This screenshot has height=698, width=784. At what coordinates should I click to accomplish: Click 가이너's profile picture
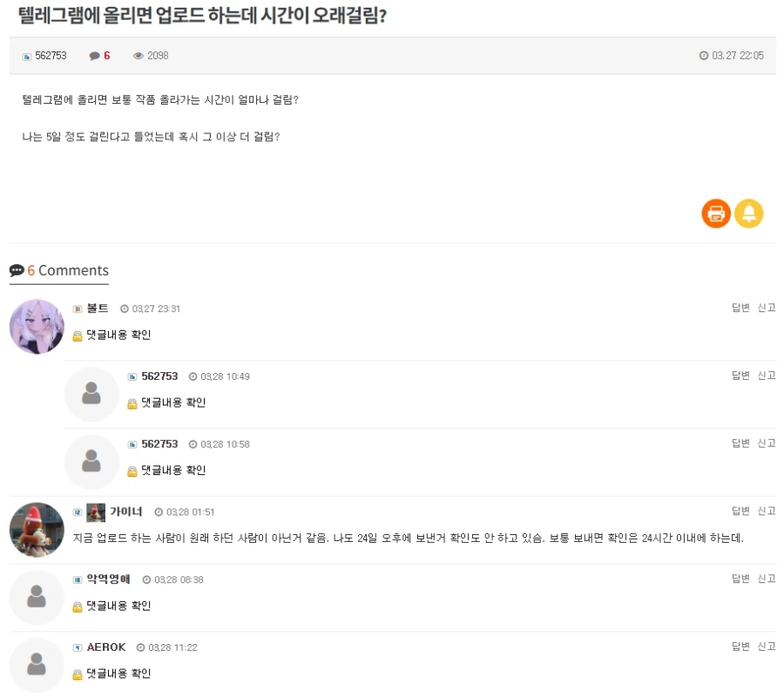click(x=37, y=529)
